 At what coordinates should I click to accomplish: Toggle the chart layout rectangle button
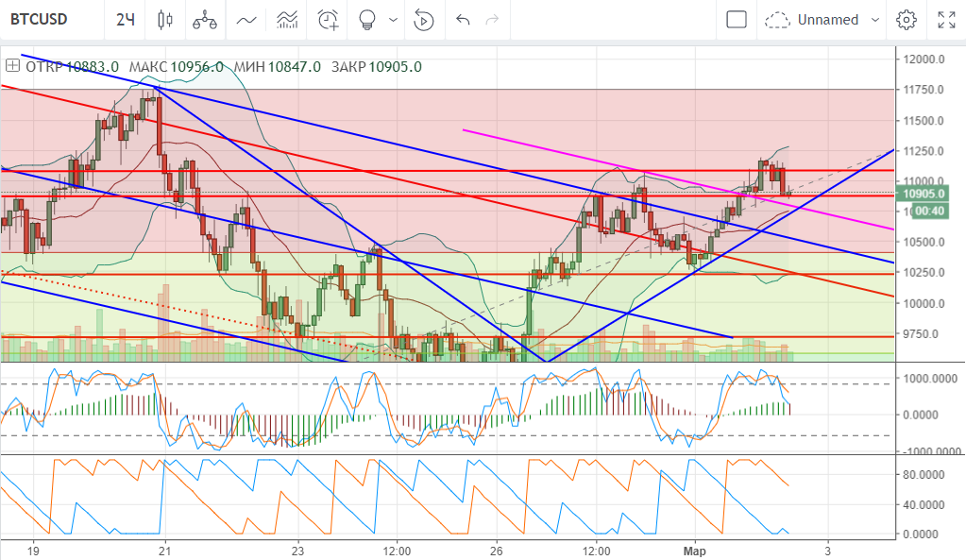737,20
